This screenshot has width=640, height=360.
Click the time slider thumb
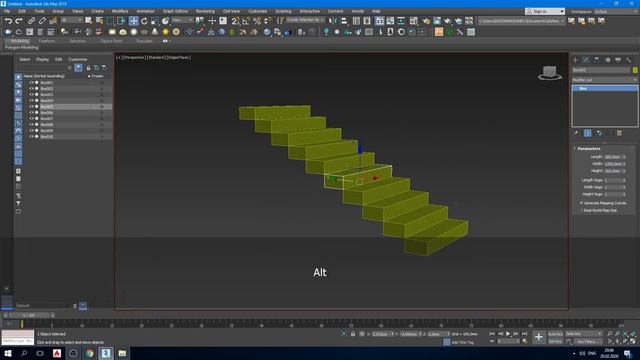(x=29, y=316)
